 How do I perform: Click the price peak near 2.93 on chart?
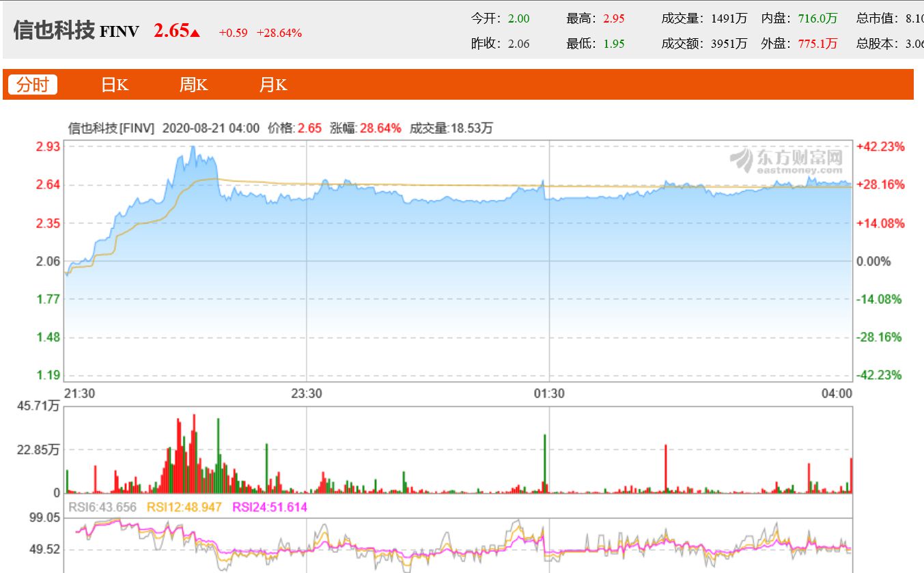[193, 147]
